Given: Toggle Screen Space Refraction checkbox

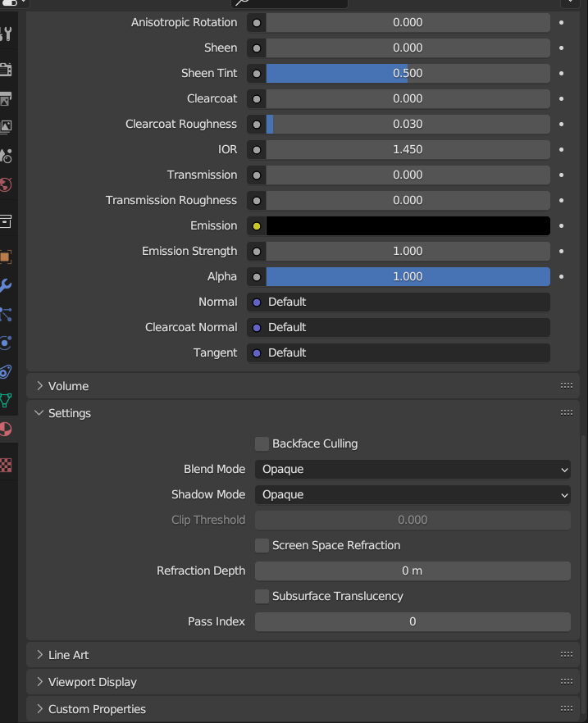Looking at the screenshot, I should pyautogui.click(x=262, y=545).
